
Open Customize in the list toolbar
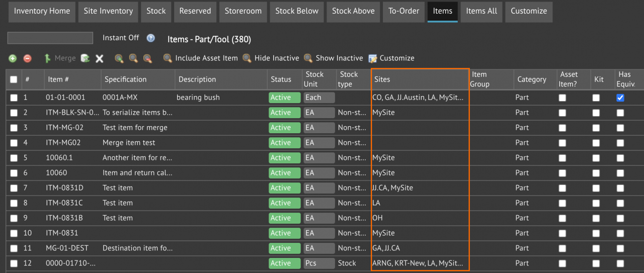tap(391, 58)
